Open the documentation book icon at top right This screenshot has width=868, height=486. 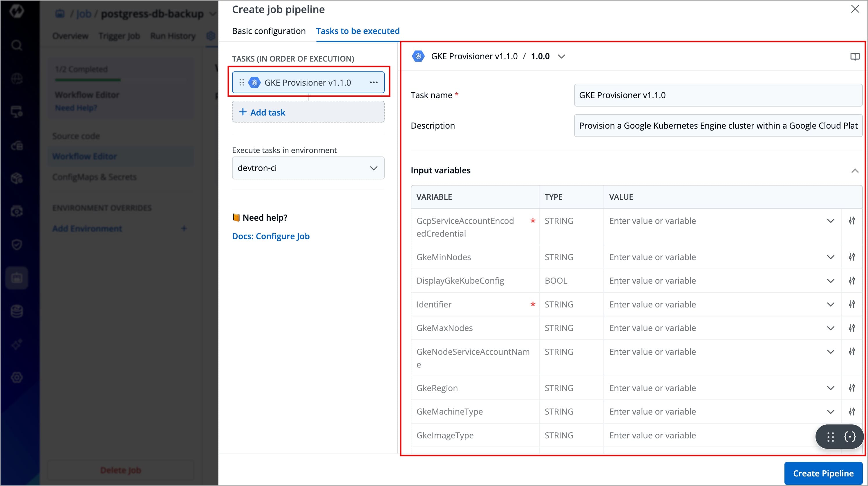(855, 57)
